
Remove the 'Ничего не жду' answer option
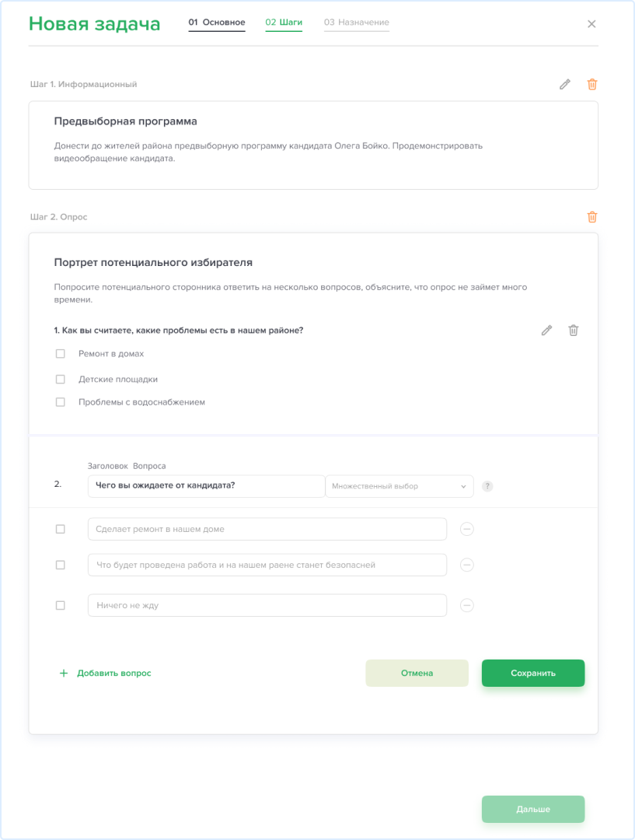tap(467, 605)
